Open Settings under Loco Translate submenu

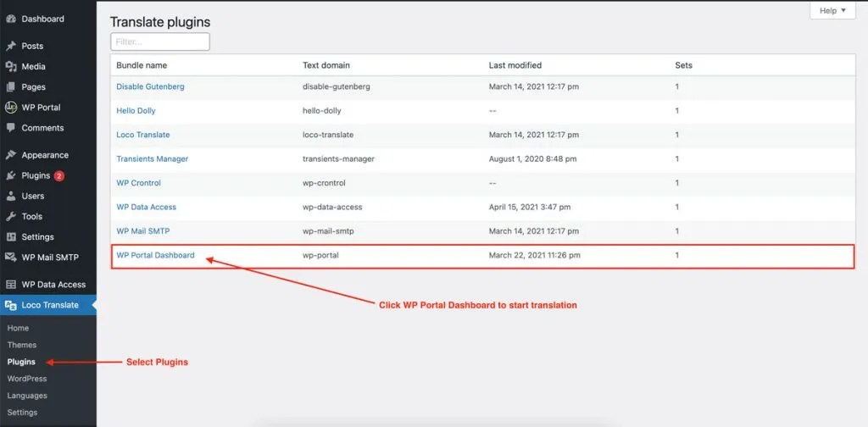[22, 413]
